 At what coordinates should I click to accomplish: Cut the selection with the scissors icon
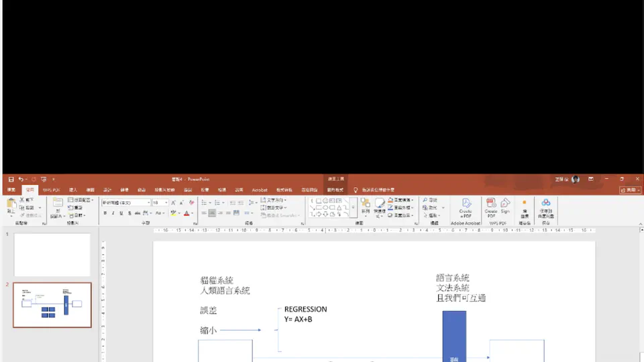point(22,200)
